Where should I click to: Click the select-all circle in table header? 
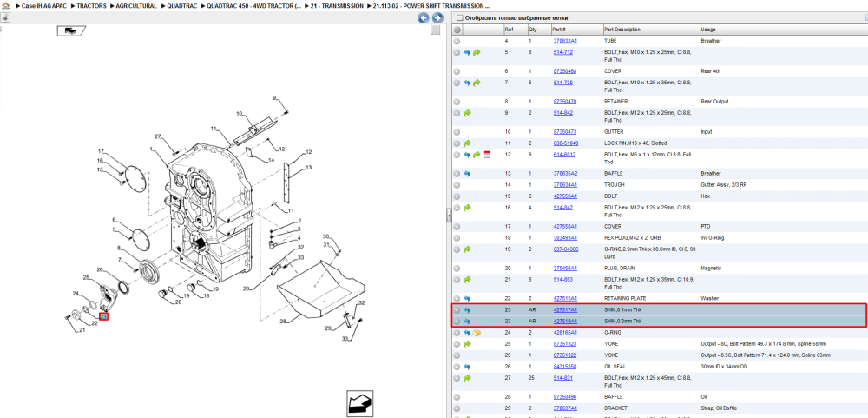(x=457, y=30)
